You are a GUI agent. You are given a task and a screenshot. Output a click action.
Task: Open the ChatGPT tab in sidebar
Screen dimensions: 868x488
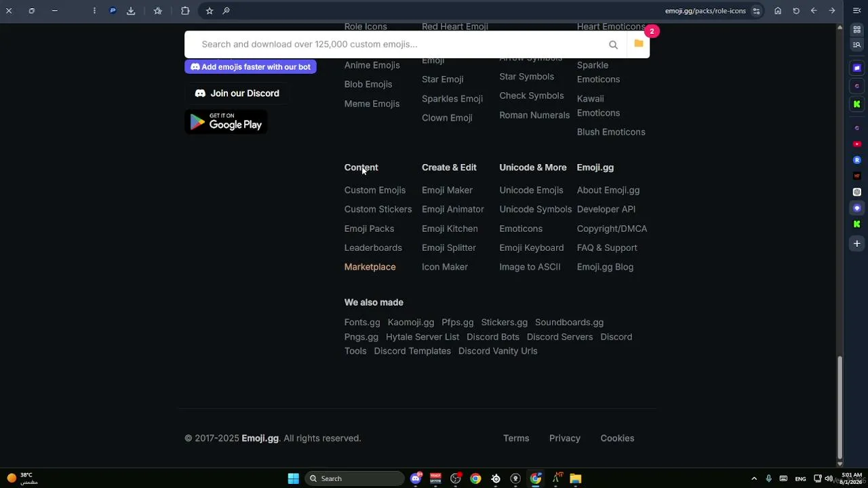pos(857,192)
